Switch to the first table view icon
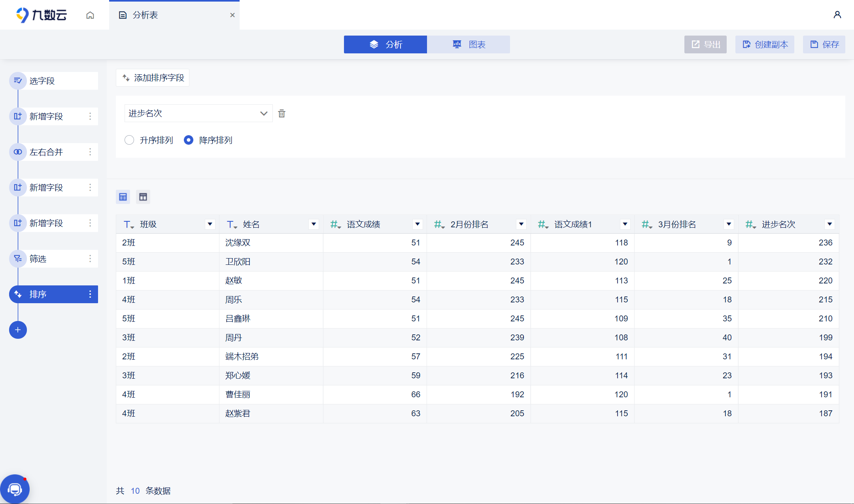This screenshot has height=504, width=854. (123, 197)
